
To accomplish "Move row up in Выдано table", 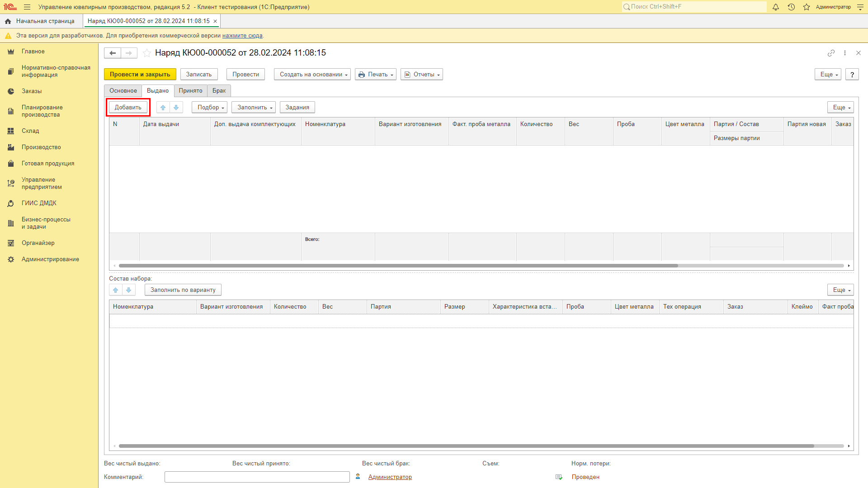I will (163, 107).
